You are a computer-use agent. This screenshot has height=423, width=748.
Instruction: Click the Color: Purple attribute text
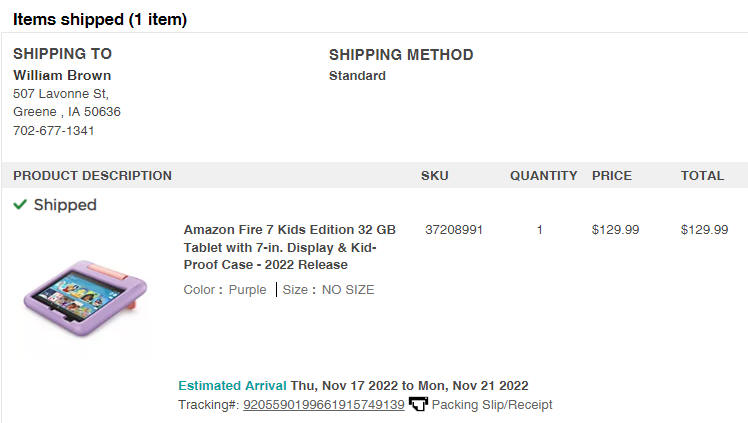pos(225,289)
